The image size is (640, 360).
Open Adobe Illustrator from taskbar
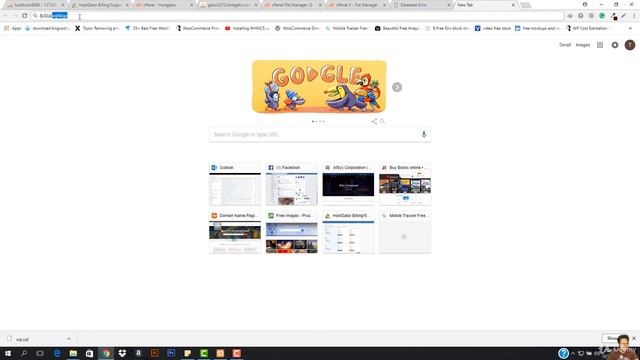(155, 353)
